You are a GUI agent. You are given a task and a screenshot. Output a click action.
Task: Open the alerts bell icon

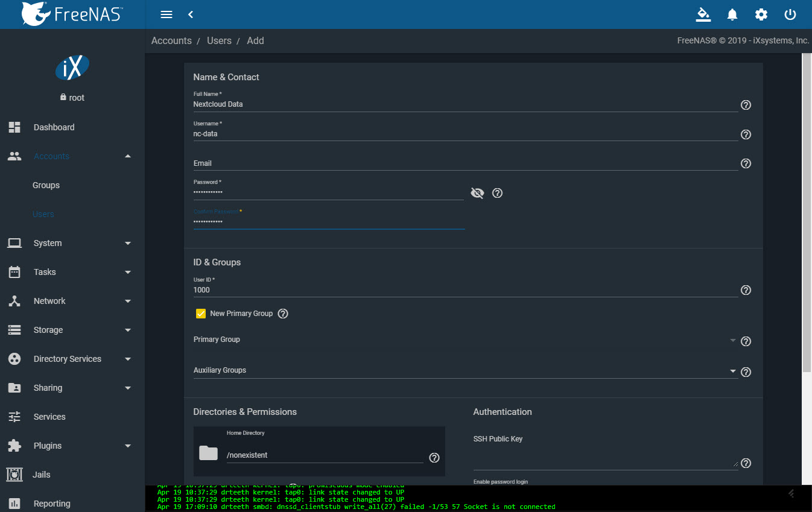(732, 14)
